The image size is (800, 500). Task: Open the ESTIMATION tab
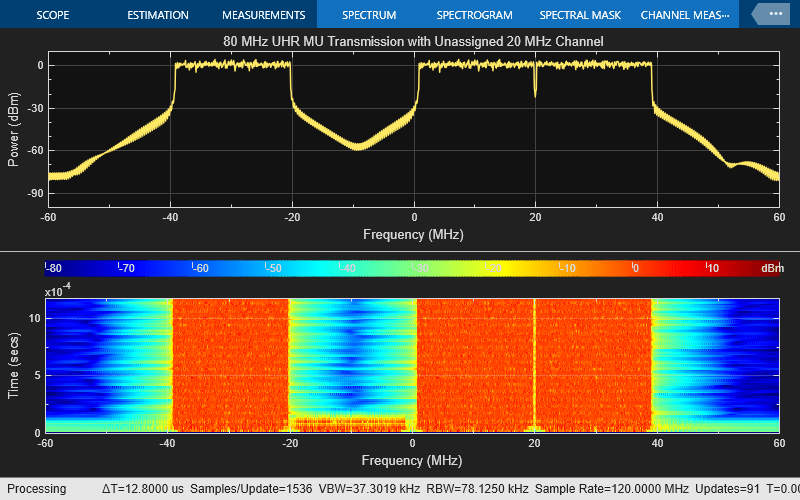coord(158,15)
